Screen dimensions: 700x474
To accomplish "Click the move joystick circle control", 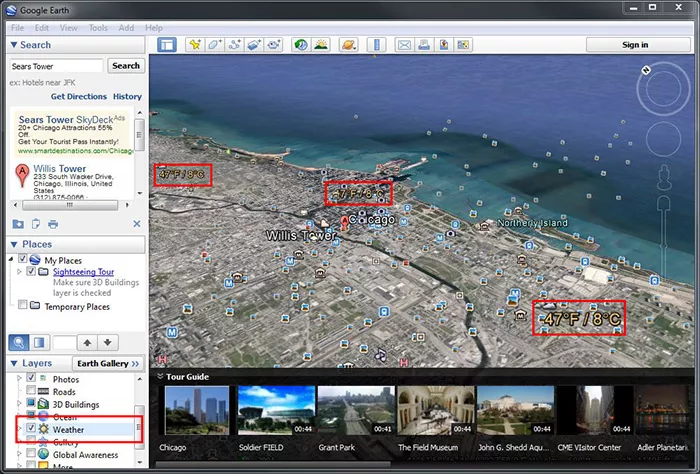I will point(664,139).
